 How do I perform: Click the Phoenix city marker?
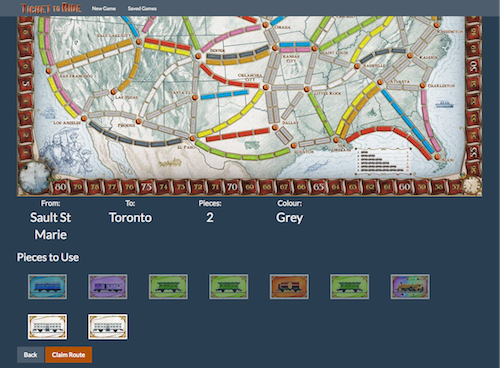tap(138, 121)
